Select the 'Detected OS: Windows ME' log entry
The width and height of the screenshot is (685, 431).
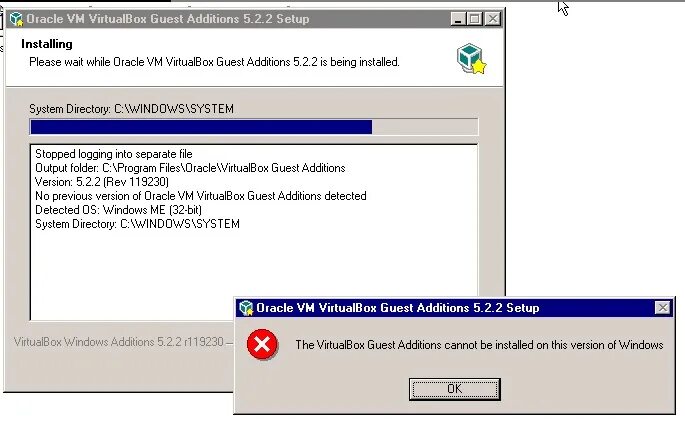click(118, 210)
